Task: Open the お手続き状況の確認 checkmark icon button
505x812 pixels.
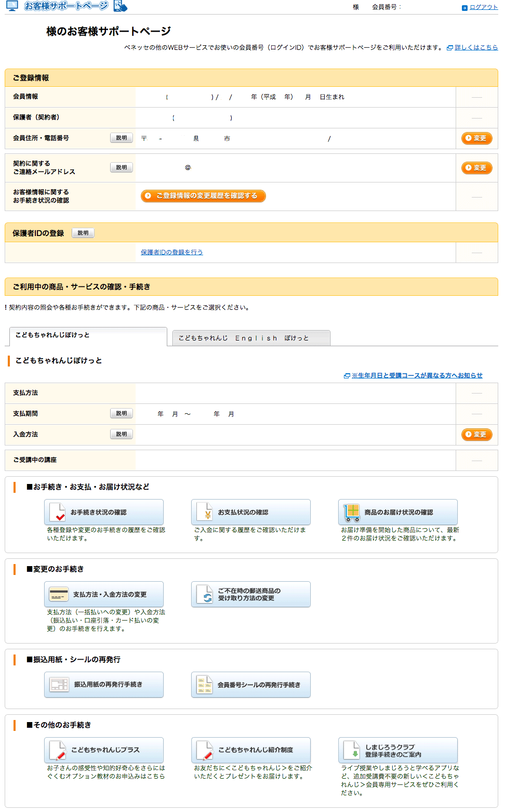Action: [57, 512]
